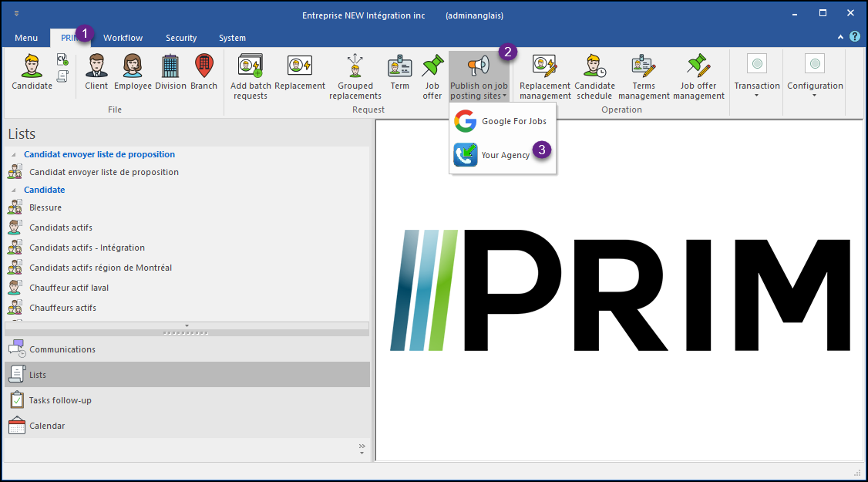Open Grouped replacements

pyautogui.click(x=355, y=77)
